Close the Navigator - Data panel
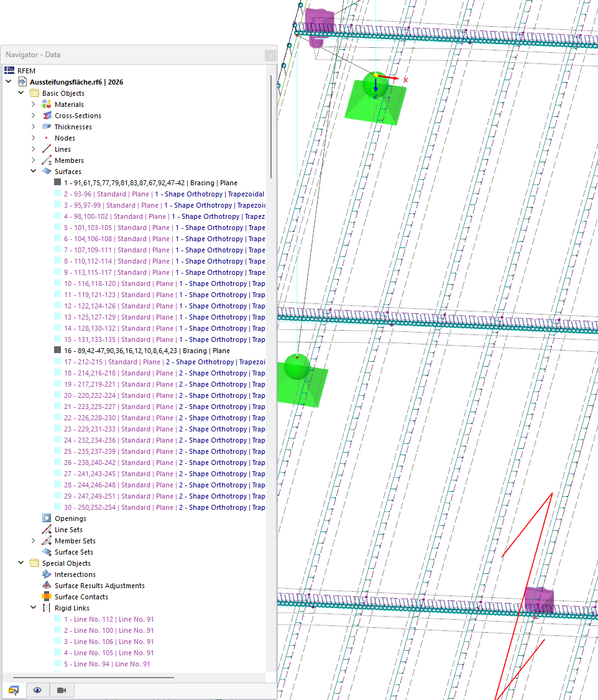The image size is (598, 700). (270, 55)
